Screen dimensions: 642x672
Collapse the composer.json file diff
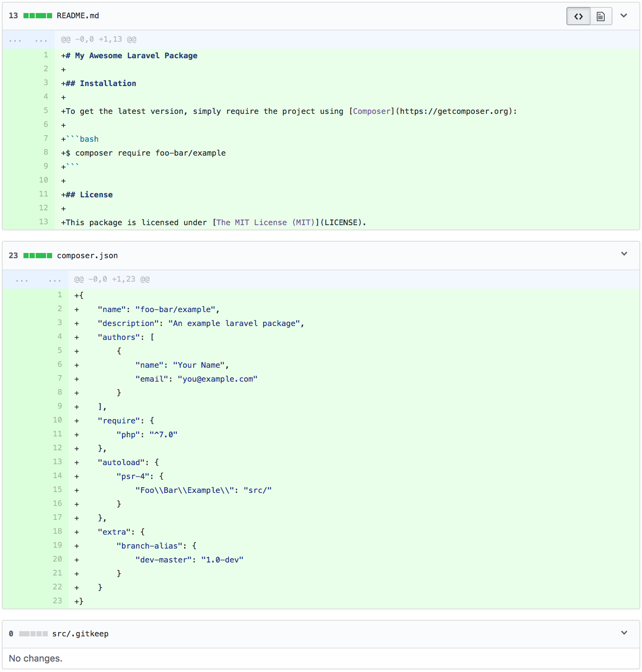[x=624, y=254]
